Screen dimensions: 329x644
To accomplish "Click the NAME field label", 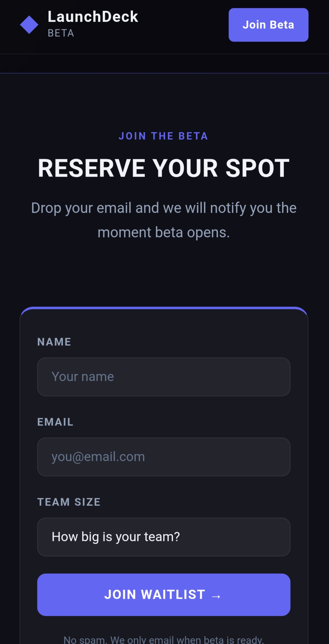I will pyautogui.click(x=54, y=342).
